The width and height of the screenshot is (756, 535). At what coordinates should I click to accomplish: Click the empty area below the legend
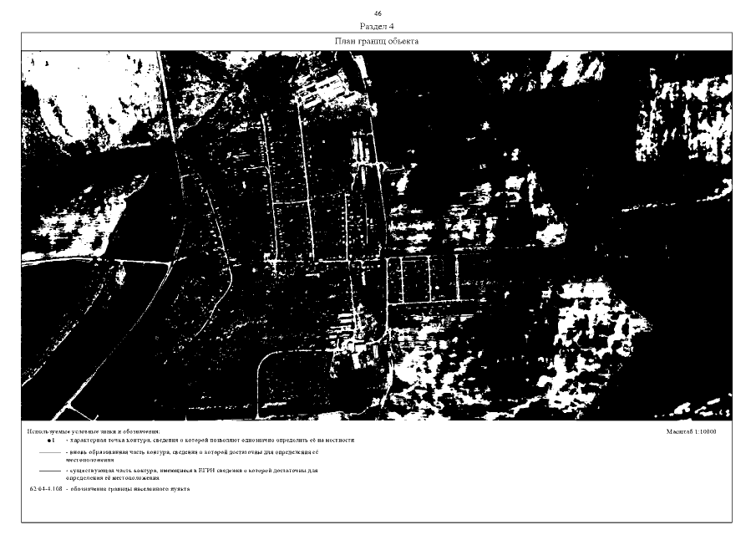click(x=376, y=508)
